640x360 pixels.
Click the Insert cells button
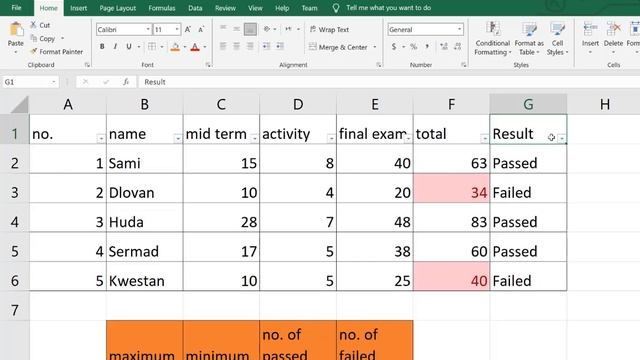pyautogui.click(x=590, y=39)
